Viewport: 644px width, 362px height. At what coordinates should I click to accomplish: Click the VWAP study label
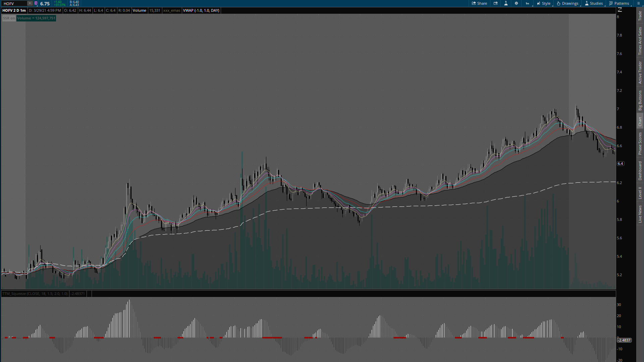click(201, 10)
